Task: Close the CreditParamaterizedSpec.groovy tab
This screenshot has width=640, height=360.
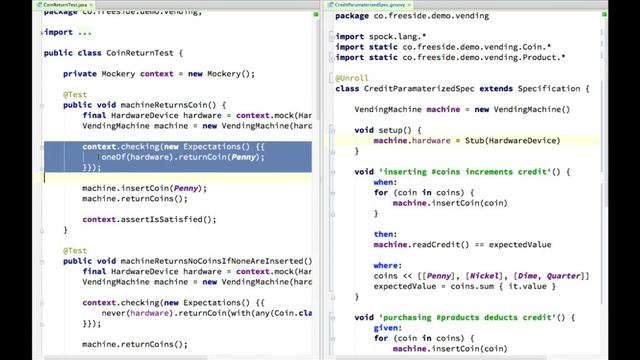Action: pyautogui.click(x=409, y=5)
